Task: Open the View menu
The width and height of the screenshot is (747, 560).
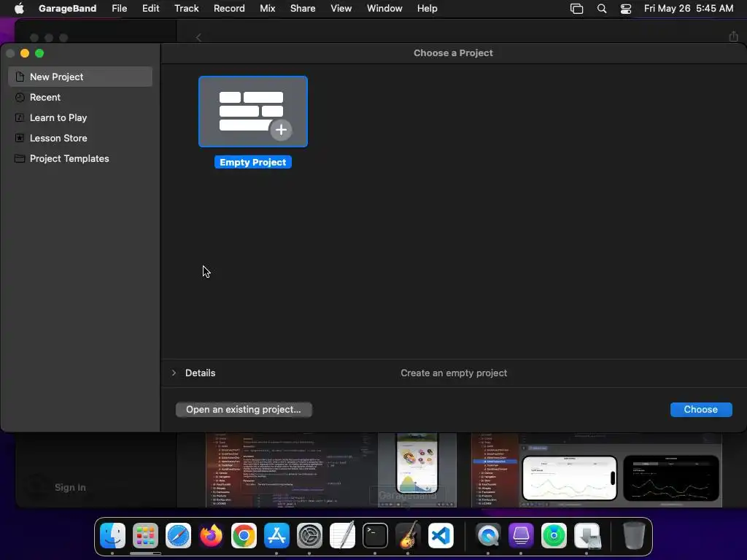Action: (341, 9)
